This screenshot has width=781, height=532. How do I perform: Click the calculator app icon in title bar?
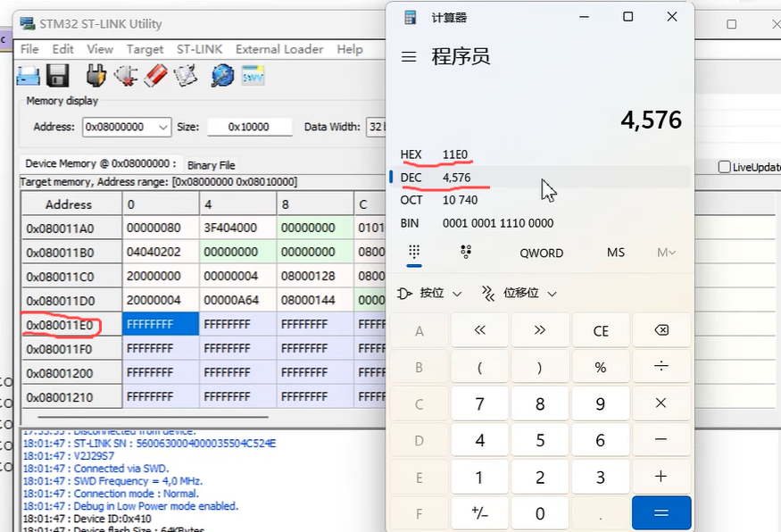410,18
